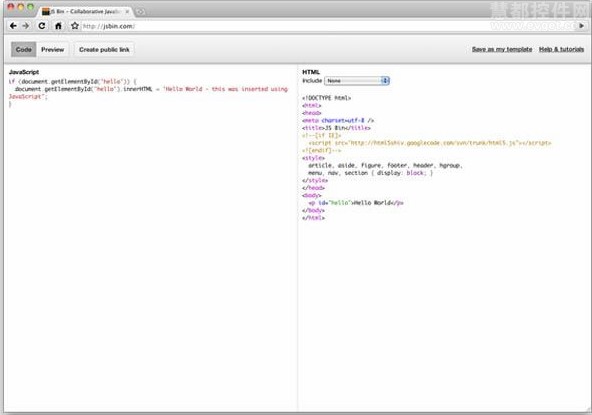Viewport: 592px width, 415px height.
Task: Click the html5shiv script src line
Action: tap(430, 143)
